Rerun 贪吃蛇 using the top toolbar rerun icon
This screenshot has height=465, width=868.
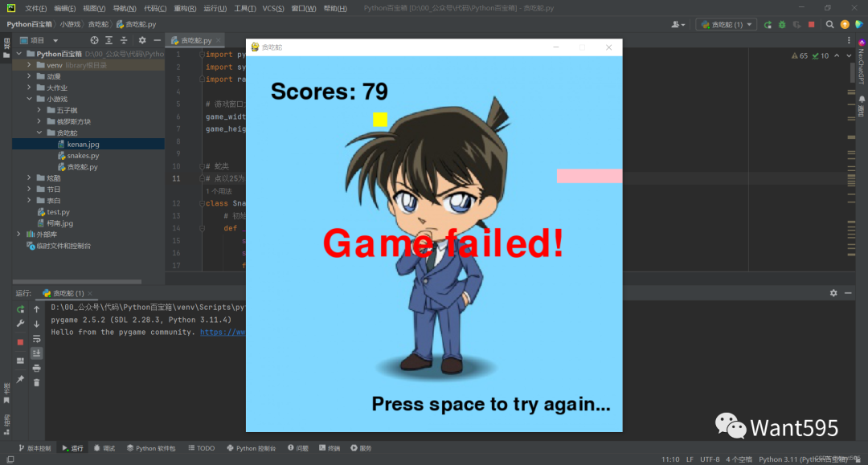[768, 24]
